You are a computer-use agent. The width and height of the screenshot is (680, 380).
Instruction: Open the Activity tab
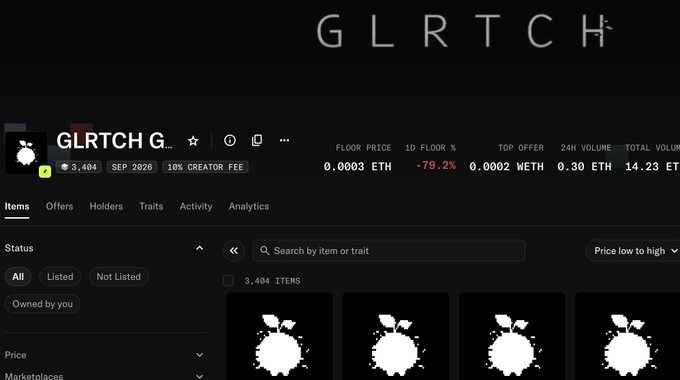point(196,206)
